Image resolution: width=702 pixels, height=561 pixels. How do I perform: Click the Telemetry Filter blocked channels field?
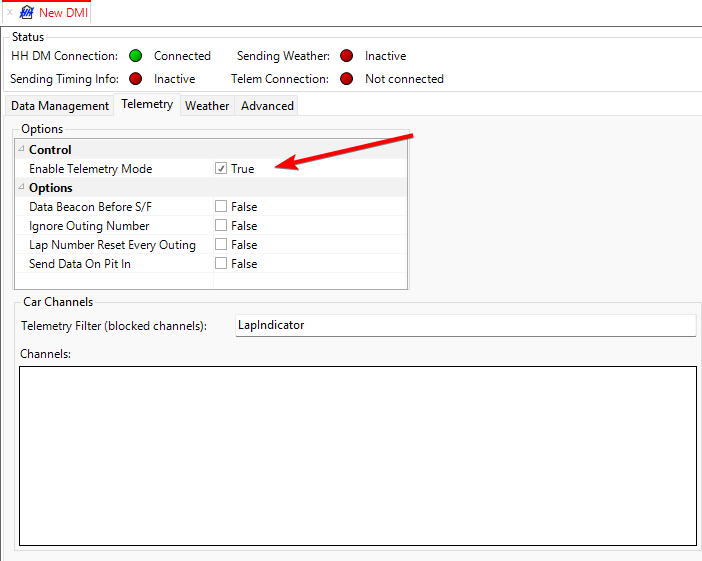click(463, 325)
